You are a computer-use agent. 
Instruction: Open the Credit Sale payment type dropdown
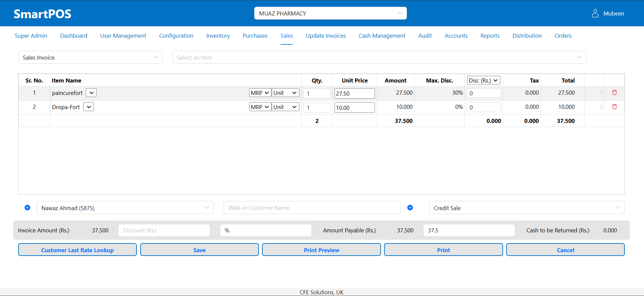(x=527, y=208)
